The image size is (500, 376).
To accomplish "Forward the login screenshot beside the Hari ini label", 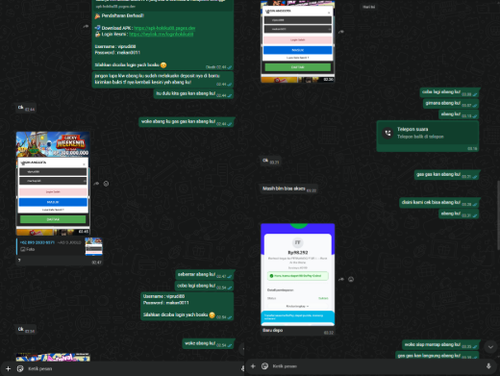I will (341, 32).
